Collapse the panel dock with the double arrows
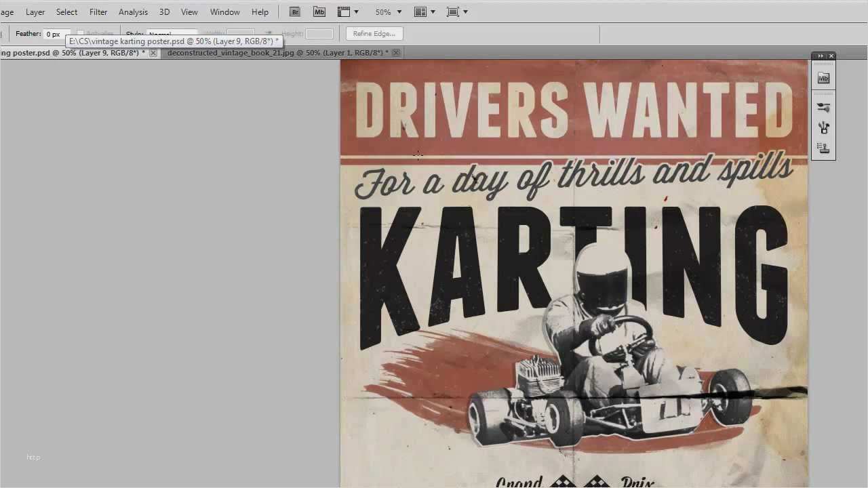The width and height of the screenshot is (868, 488). (x=821, y=56)
